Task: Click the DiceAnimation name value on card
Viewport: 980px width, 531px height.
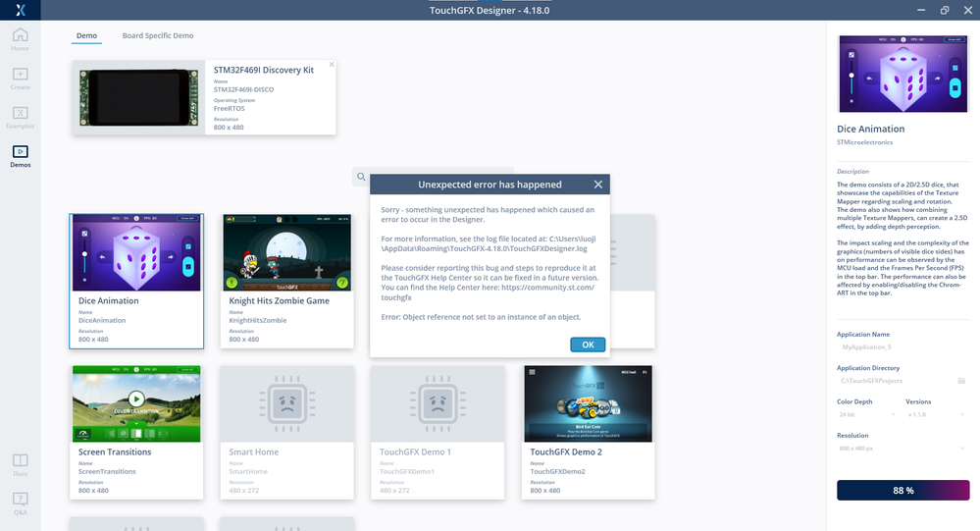Action: click(102, 320)
